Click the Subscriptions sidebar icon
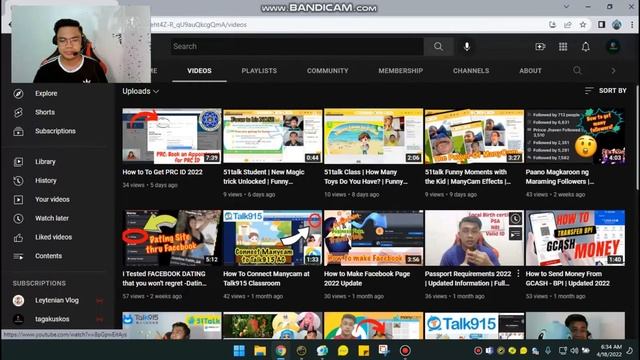This screenshot has height=360, width=640. [x=18, y=131]
